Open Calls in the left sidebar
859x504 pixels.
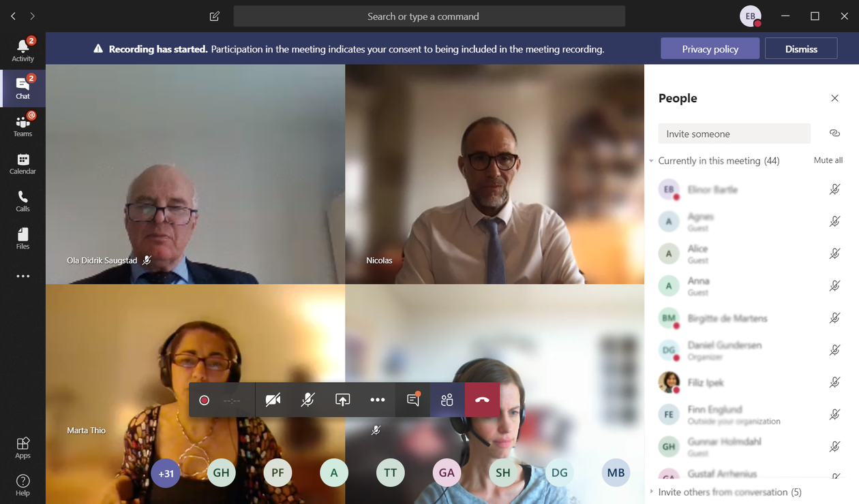click(22, 201)
